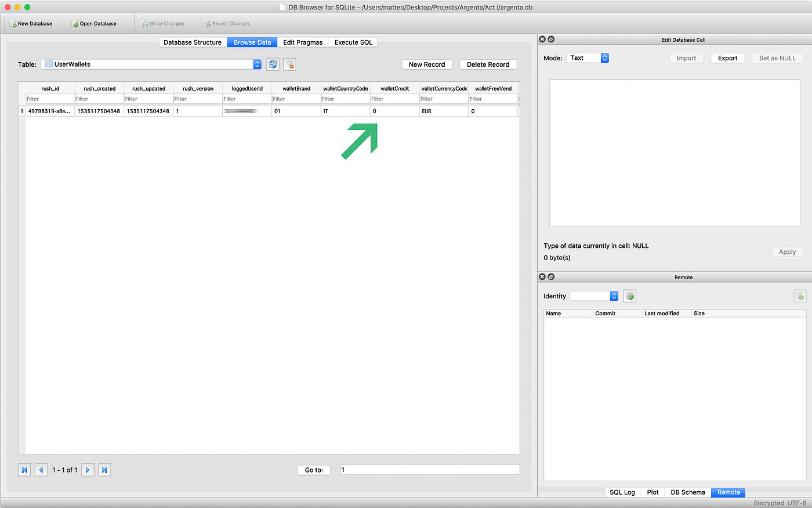Select the cell containing 49798319-a8e...
The image size is (812, 508).
[50, 111]
